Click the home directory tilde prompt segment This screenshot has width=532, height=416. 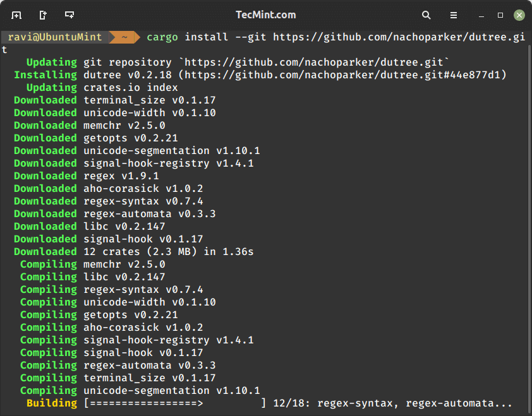pyautogui.click(x=124, y=37)
